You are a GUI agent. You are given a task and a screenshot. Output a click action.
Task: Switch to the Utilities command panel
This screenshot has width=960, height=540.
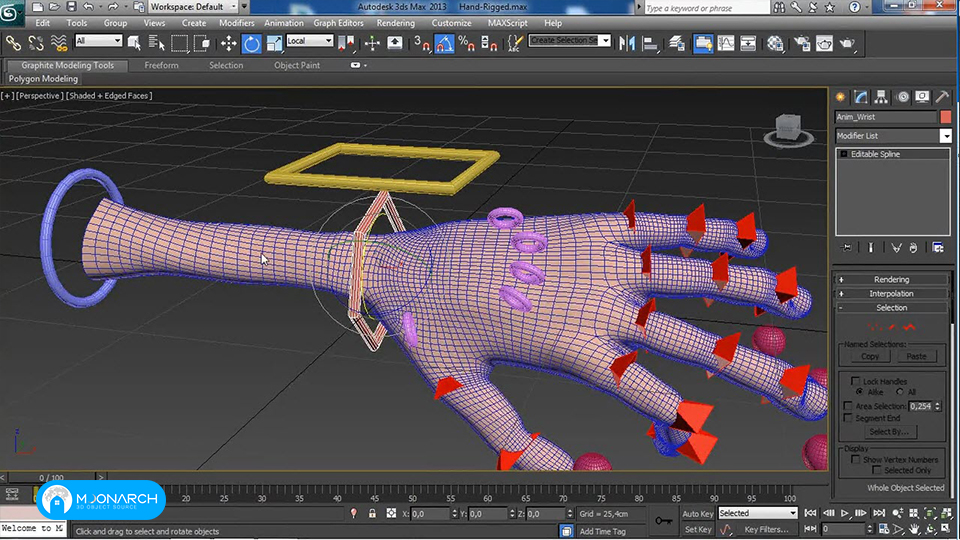[x=942, y=97]
